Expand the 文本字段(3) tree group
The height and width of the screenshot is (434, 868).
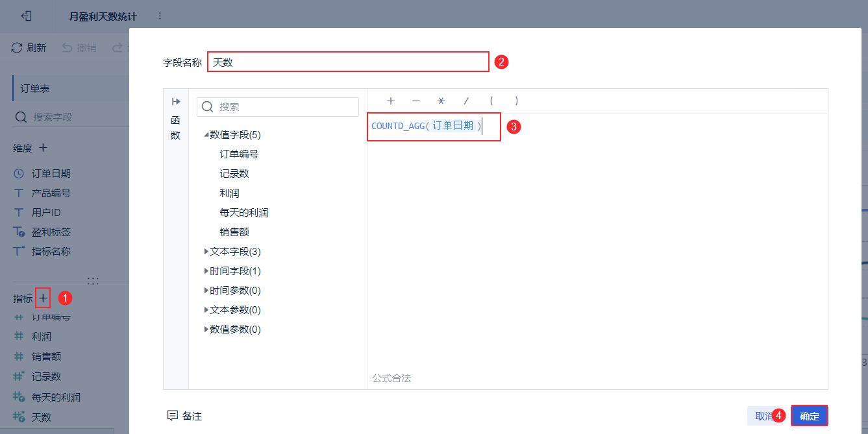pos(206,251)
